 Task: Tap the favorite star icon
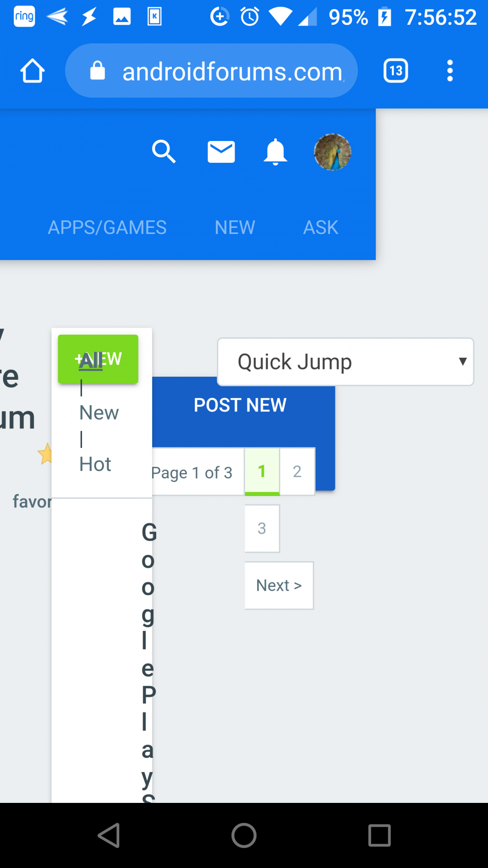(x=45, y=454)
